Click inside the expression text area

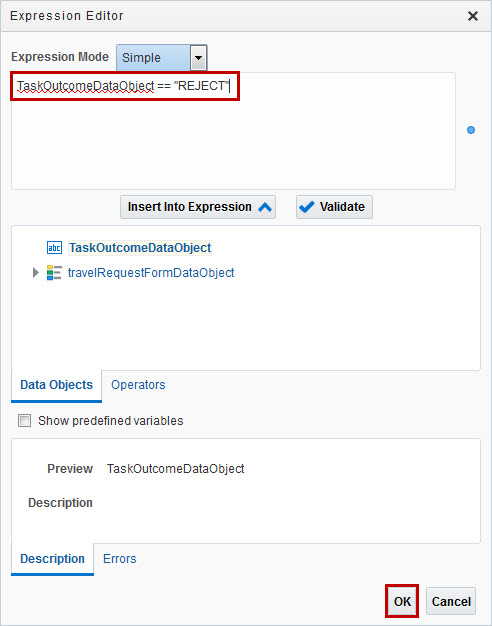(x=233, y=131)
